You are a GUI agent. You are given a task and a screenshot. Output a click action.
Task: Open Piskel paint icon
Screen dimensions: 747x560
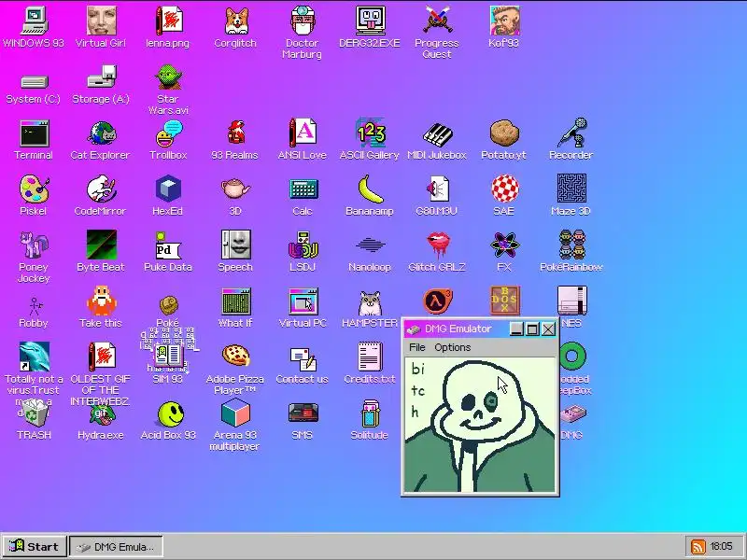pyautogui.click(x=34, y=189)
